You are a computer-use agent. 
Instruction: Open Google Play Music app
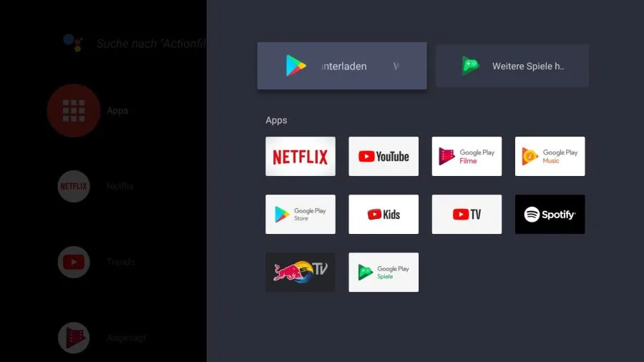550,157
